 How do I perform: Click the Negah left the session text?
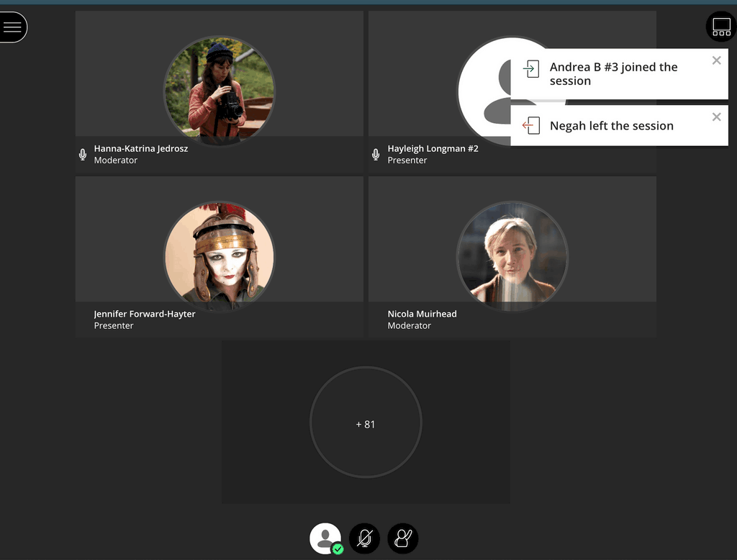point(611,126)
